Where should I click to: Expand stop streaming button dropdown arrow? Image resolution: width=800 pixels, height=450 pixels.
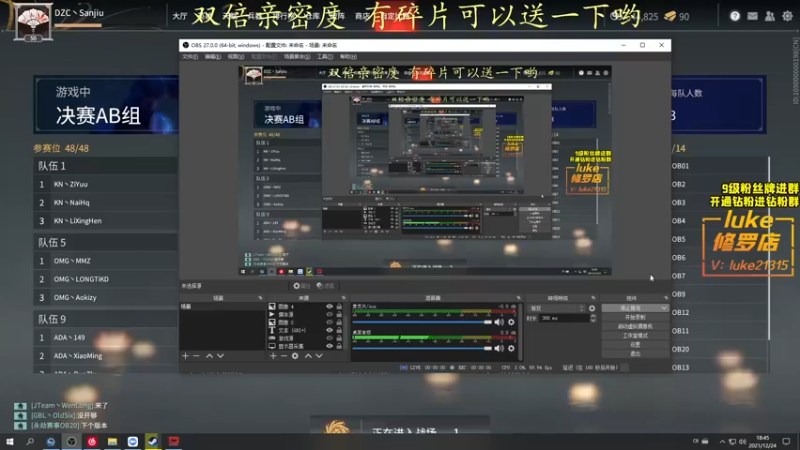click(x=664, y=308)
